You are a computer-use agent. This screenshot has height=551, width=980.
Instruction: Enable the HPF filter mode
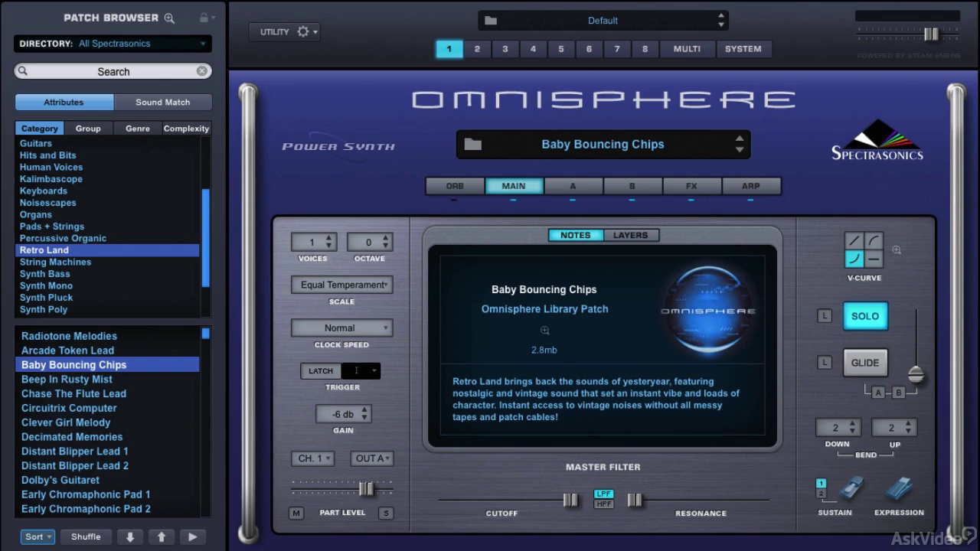click(603, 504)
